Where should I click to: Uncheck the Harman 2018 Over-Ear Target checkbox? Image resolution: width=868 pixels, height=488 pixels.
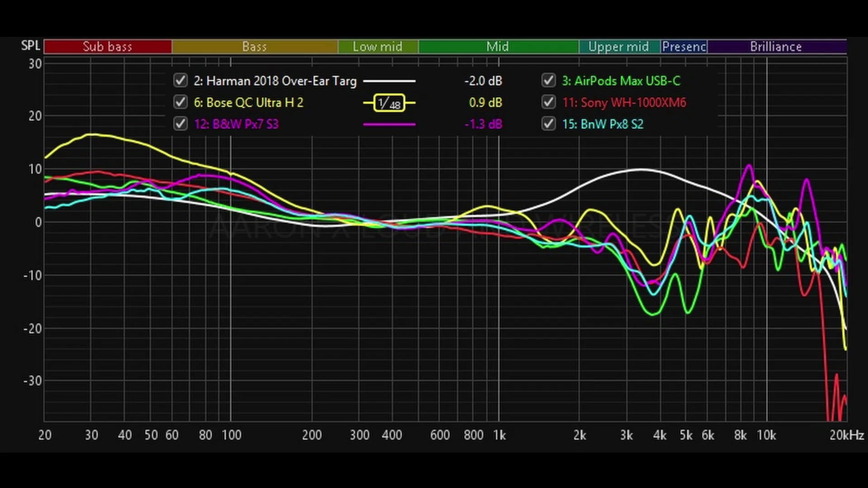[x=180, y=81]
